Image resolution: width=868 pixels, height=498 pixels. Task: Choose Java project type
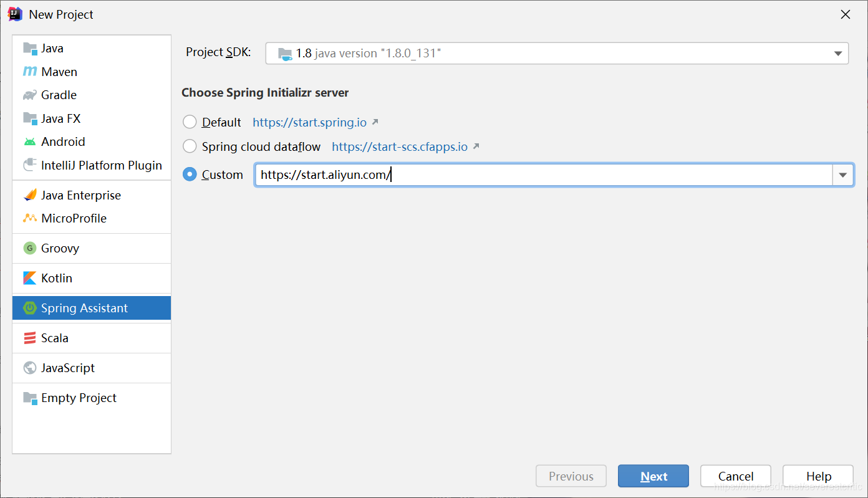click(x=92, y=48)
